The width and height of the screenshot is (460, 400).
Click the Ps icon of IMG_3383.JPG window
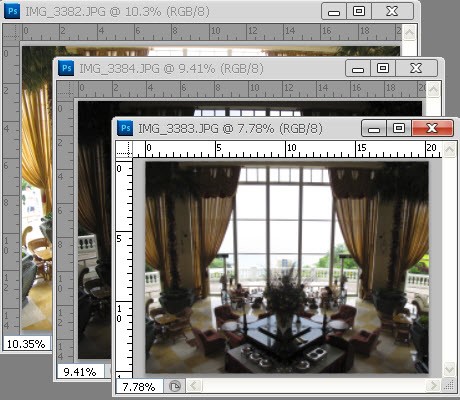pyautogui.click(x=125, y=128)
